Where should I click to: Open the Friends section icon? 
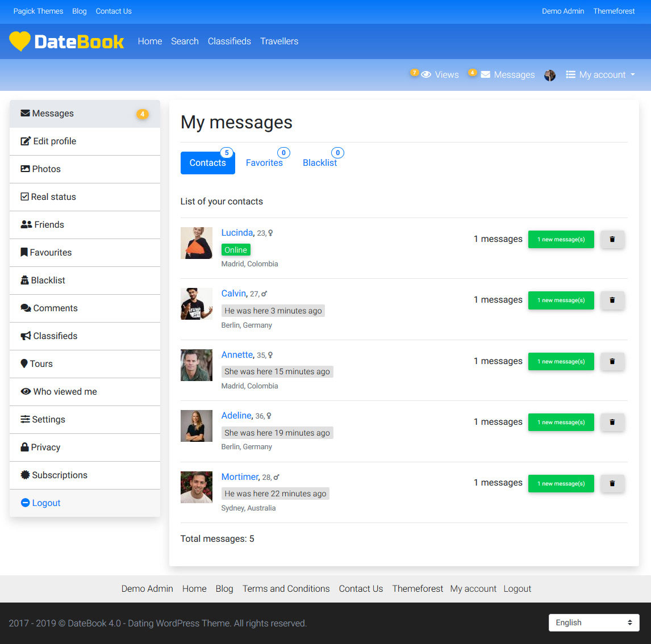pyautogui.click(x=25, y=224)
